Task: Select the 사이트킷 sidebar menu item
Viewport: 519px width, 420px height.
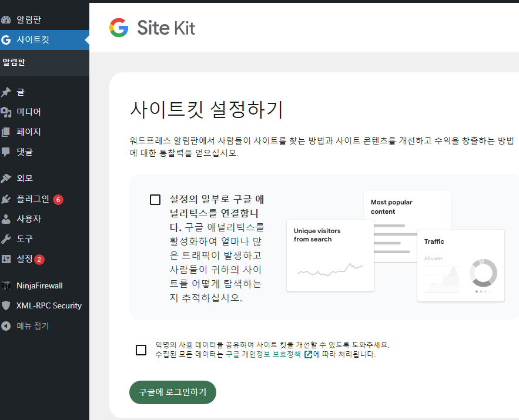Action: pyautogui.click(x=35, y=40)
